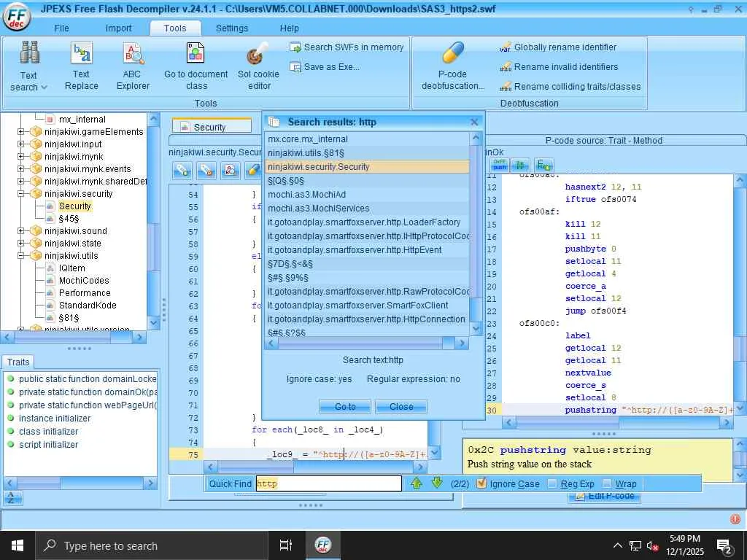
Task: Open the Import menu tab
Action: 118,28
